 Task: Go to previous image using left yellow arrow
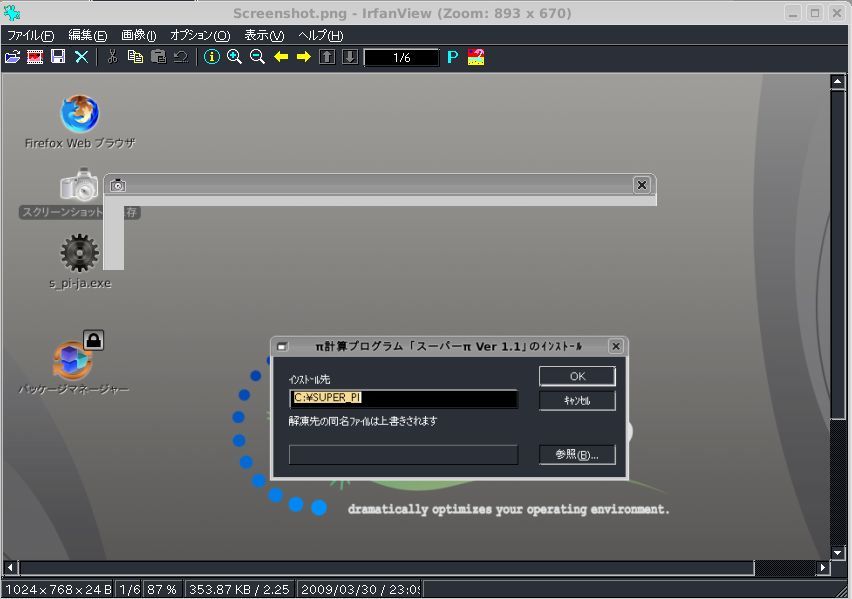click(281, 57)
